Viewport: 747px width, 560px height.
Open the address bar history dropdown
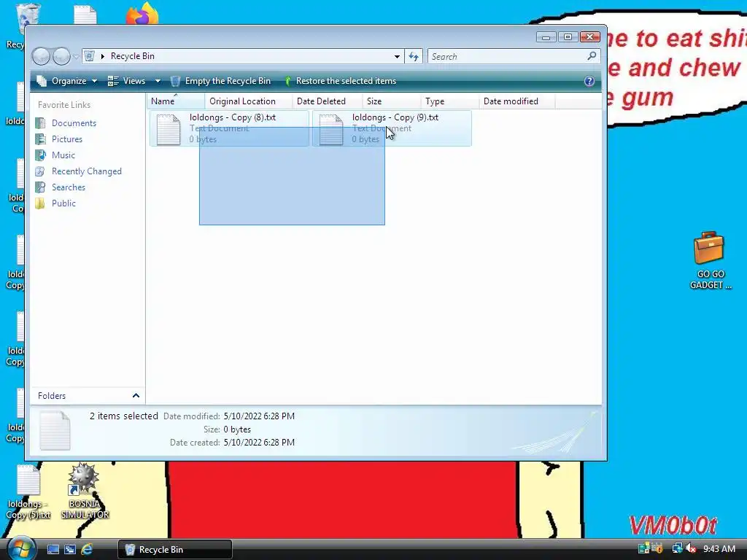click(397, 56)
